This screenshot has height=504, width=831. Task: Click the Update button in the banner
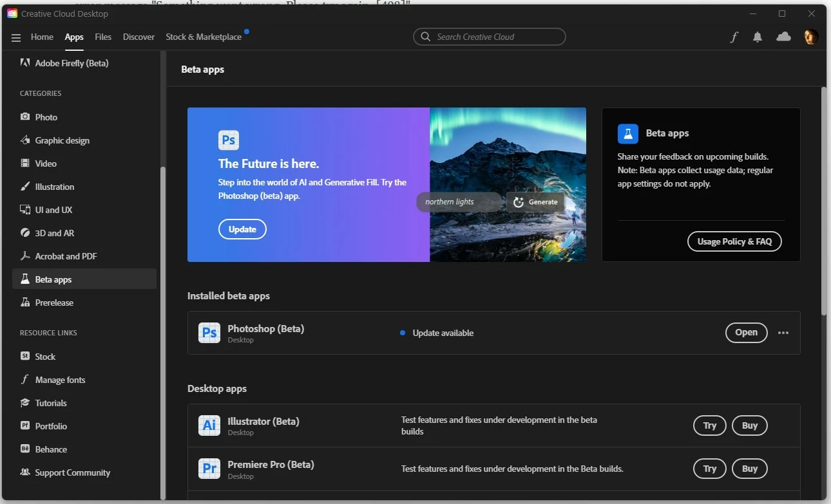tap(242, 229)
